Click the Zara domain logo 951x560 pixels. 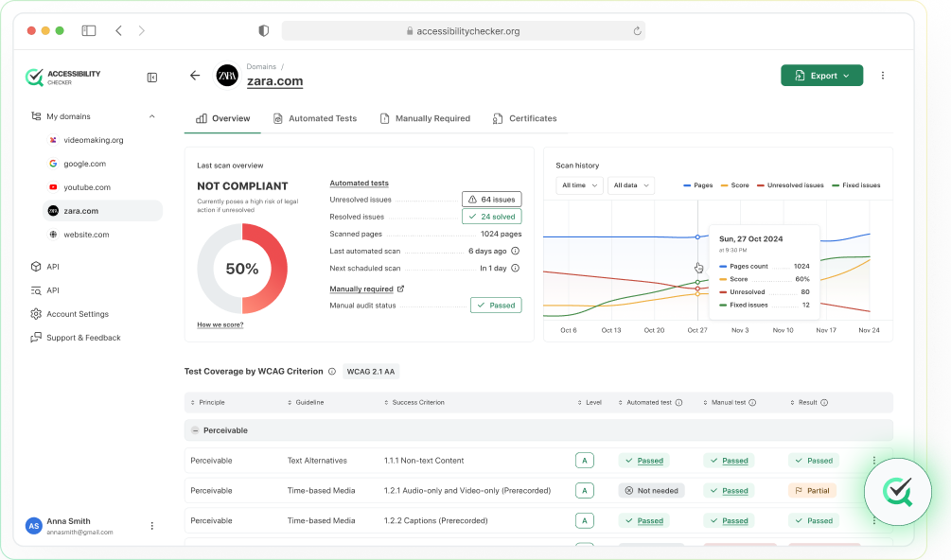[227, 76]
